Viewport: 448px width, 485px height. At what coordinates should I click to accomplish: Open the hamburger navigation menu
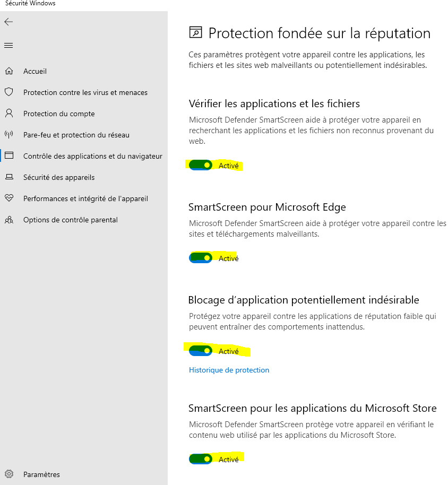click(x=8, y=46)
